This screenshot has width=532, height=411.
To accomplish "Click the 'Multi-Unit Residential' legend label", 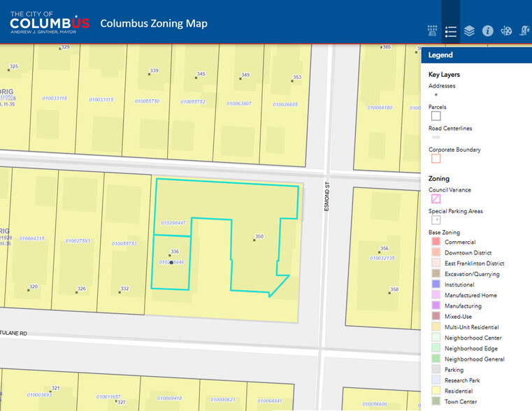I will pos(472,327).
